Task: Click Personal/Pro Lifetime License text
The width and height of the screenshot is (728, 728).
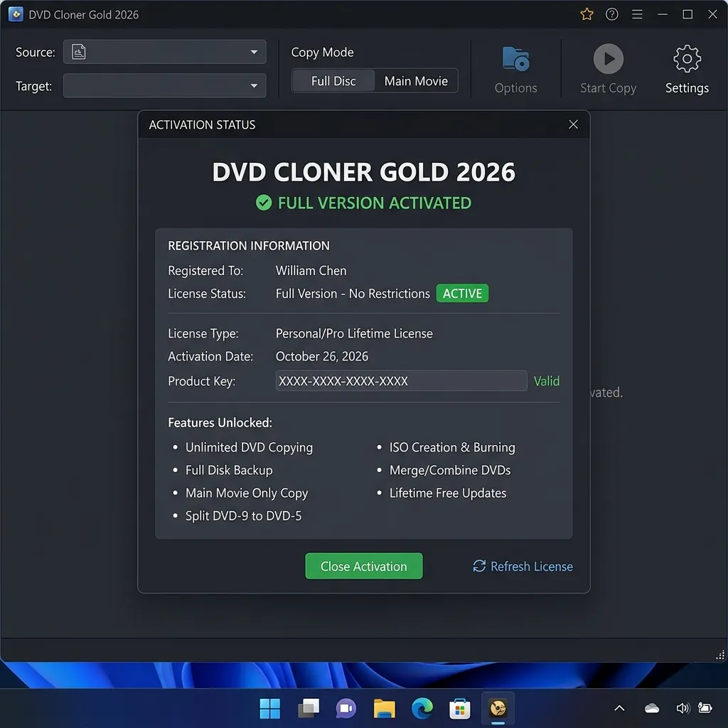Action: click(x=354, y=333)
